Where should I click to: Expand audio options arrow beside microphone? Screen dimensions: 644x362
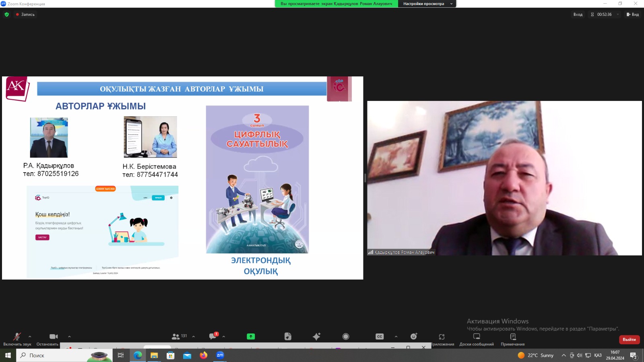(x=30, y=337)
